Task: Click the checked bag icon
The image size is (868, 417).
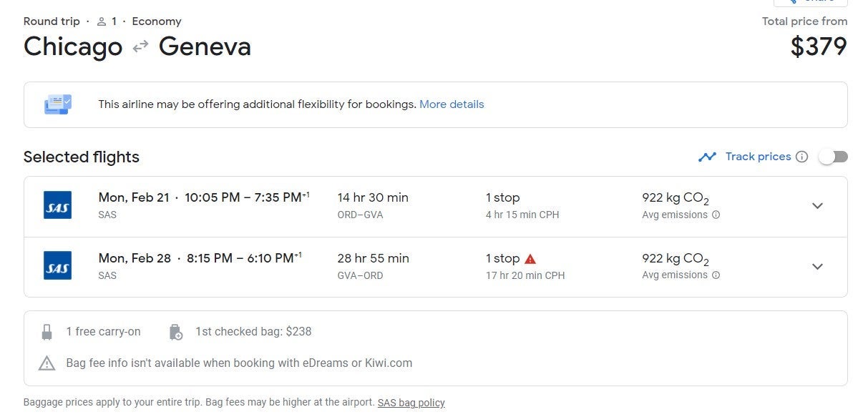Action: (x=175, y=332)
